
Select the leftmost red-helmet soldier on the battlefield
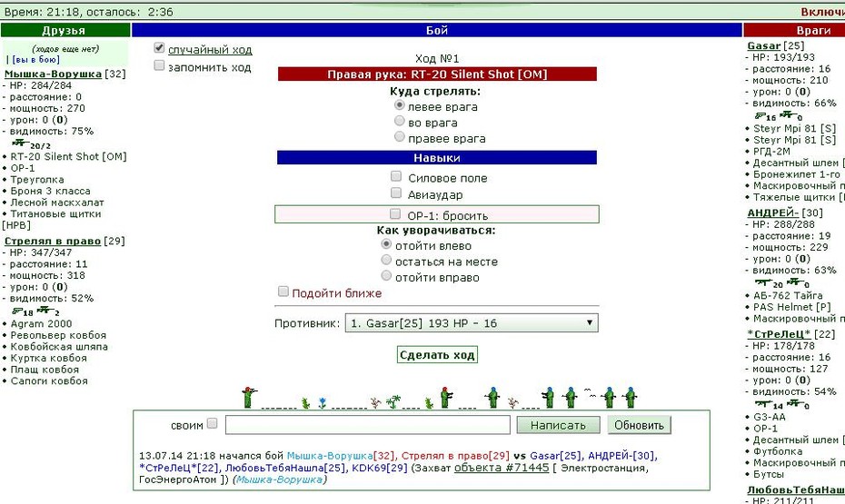(248, 398)
